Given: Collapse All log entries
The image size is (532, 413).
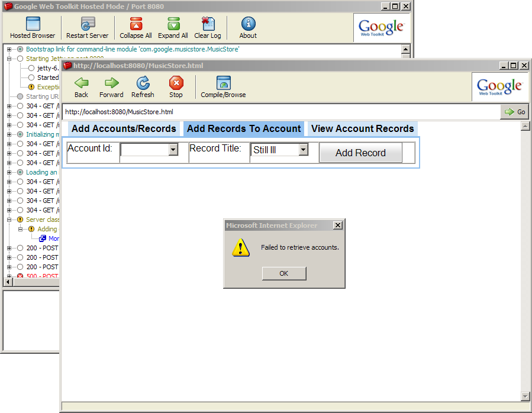Looking at the screenshot, I should [136, 28].
